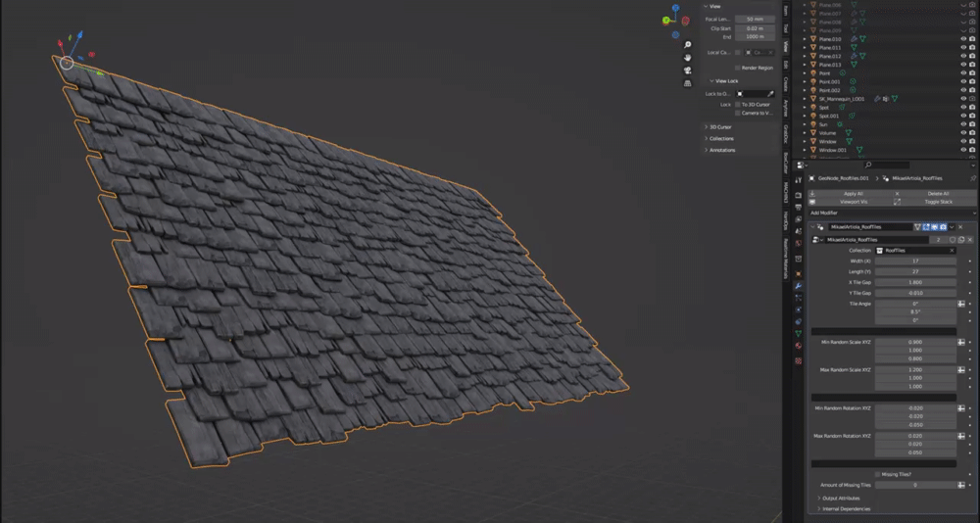Viewport: 980px width, 523px height.
Task: Click fake user shield icon on node group
Action: pyautogui.click(x=953, y=239)
